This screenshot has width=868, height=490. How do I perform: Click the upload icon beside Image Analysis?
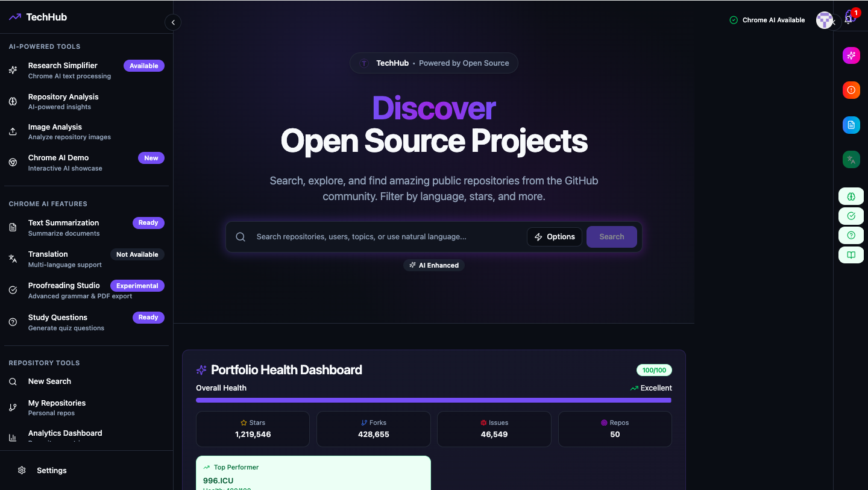coord(13,131)
